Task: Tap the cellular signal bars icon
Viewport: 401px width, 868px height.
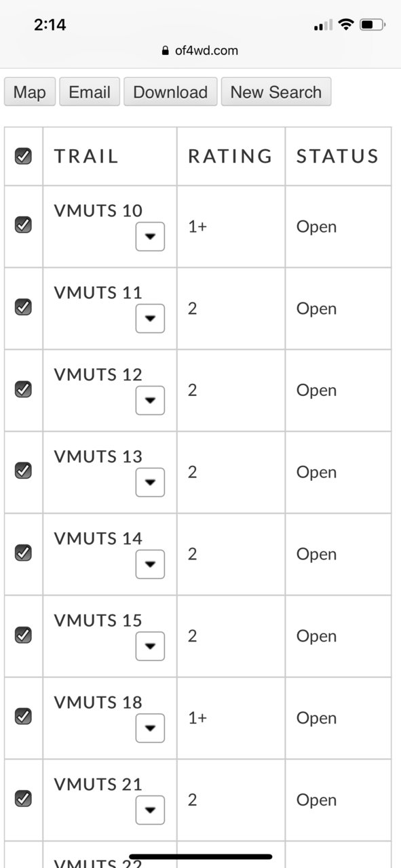Action: click(x=323, y=25)
